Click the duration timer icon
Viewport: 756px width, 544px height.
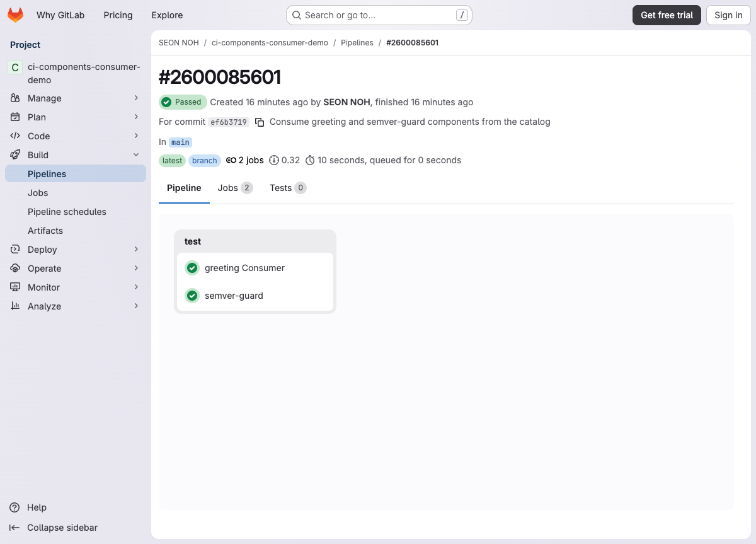click(310, 160)
